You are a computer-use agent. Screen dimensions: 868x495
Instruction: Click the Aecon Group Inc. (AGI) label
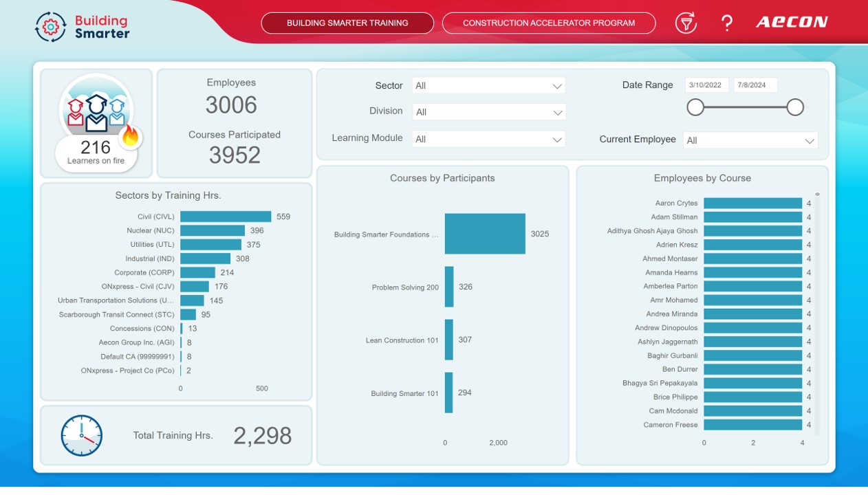tap(137, 342)
